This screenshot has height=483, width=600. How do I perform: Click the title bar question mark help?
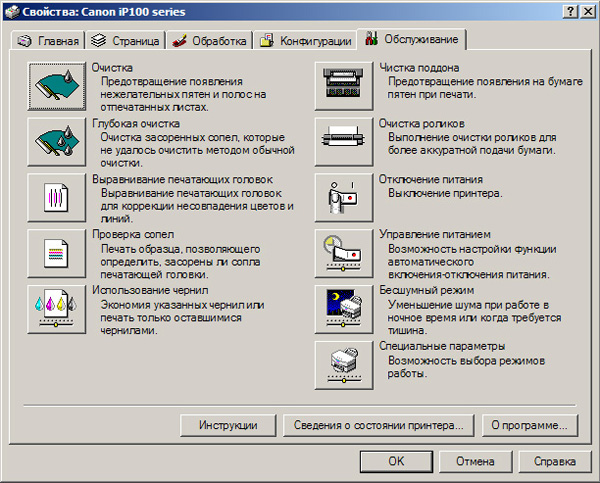point(570,12)
